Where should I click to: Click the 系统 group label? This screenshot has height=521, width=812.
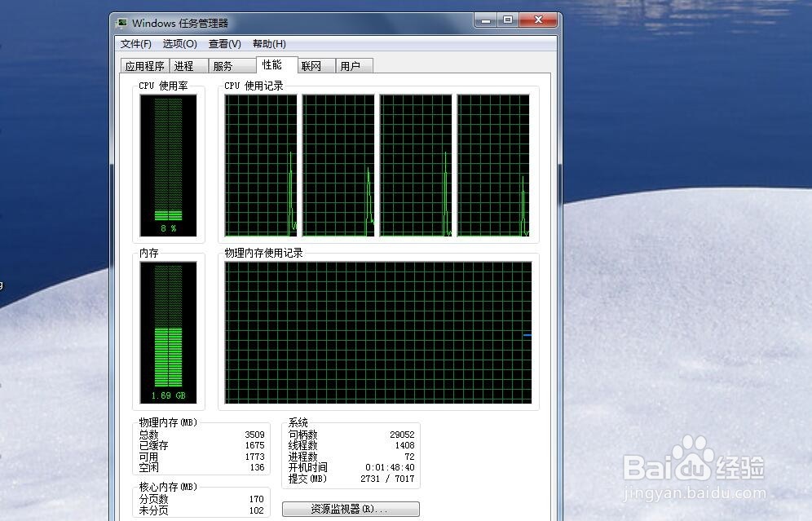coord(298,422)
